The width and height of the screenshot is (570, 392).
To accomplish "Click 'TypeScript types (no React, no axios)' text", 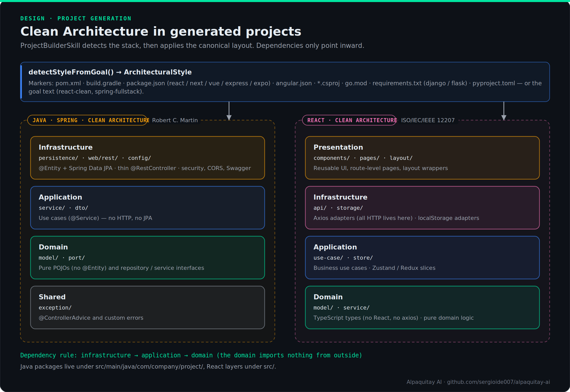I will coord(393,318).
